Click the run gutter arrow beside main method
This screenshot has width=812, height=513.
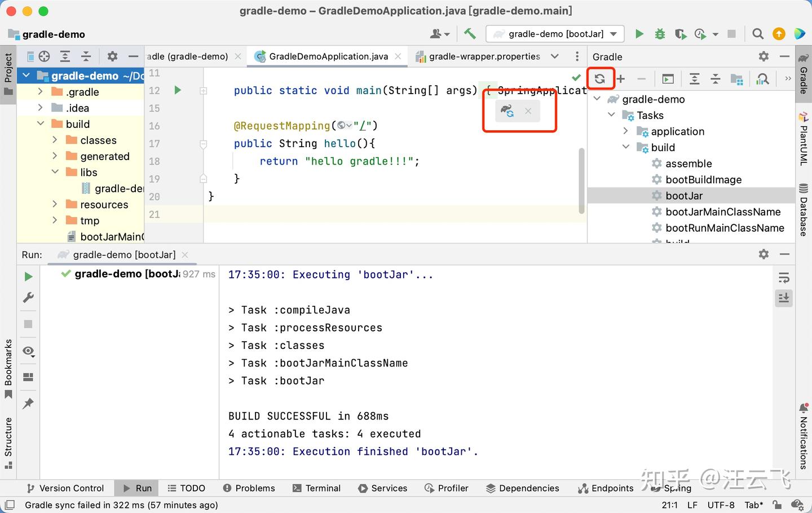[178, 90]
